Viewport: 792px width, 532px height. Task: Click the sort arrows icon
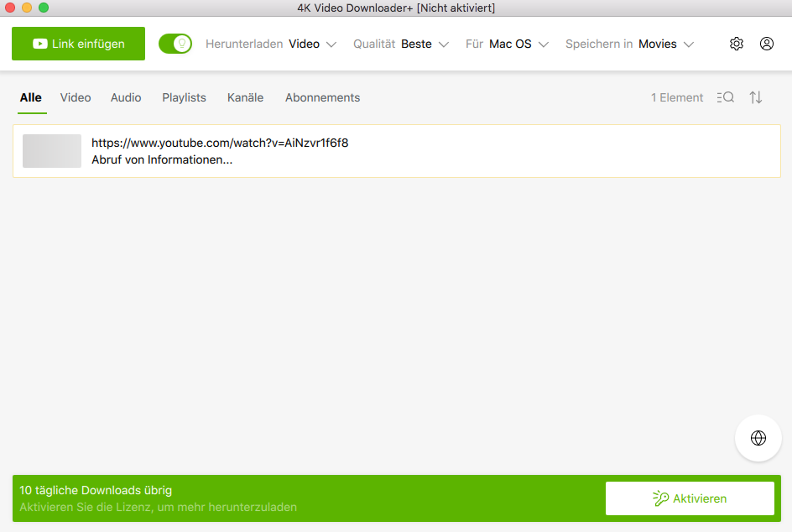[x=756, y=97]
